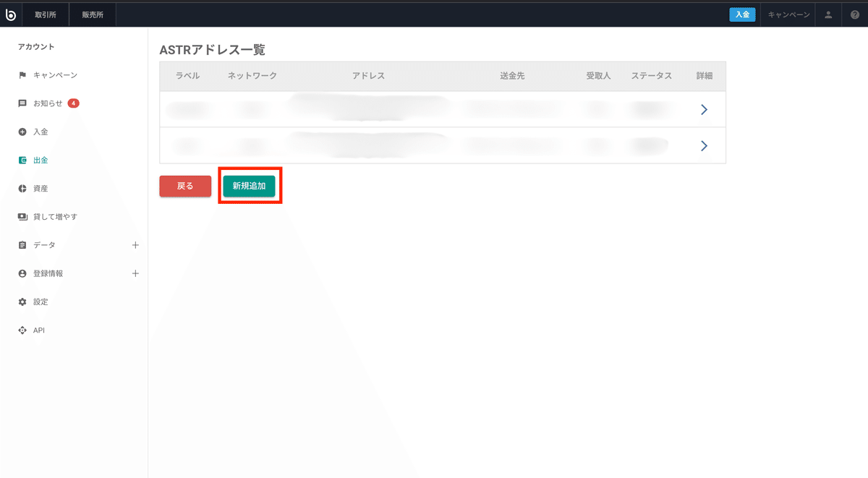Click the blue 入金 button in header

[742, 14]
